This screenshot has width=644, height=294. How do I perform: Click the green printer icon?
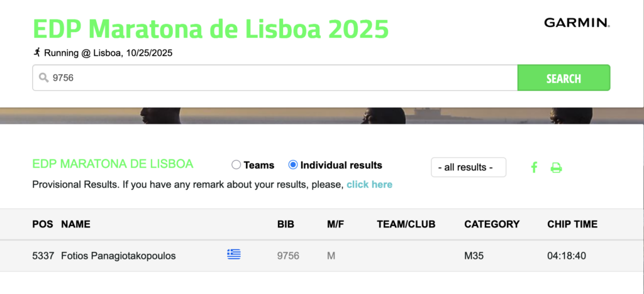(556, 168)
